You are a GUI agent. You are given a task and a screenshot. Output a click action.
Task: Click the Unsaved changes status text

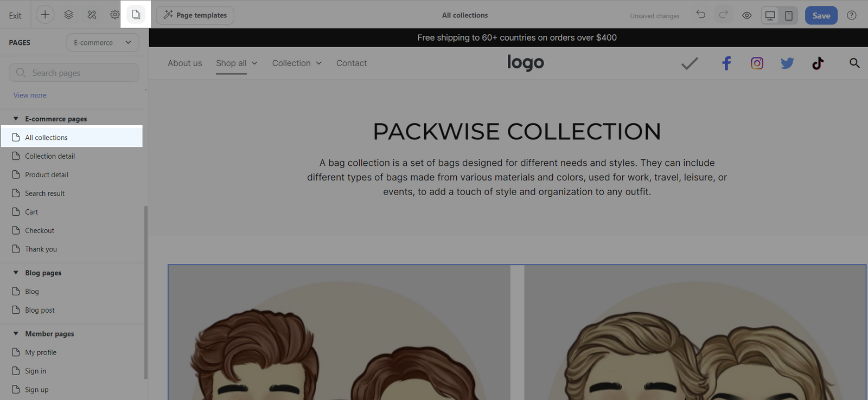coord(655,16)
